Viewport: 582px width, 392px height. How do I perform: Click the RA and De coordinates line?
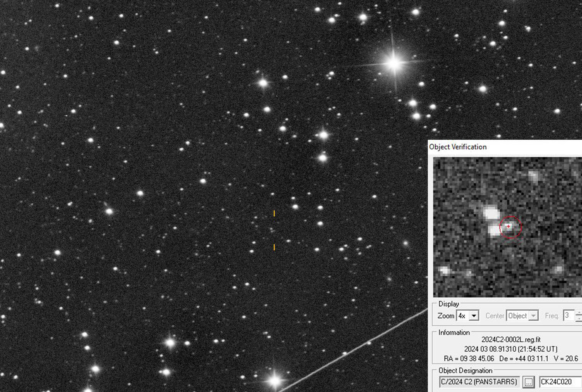tap(511, 358)
